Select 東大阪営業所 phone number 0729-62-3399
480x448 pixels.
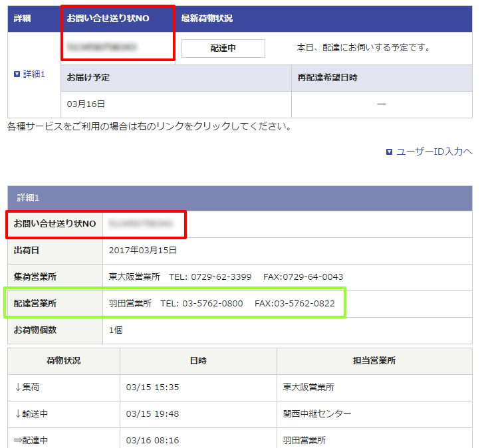[x=221, y=277]
